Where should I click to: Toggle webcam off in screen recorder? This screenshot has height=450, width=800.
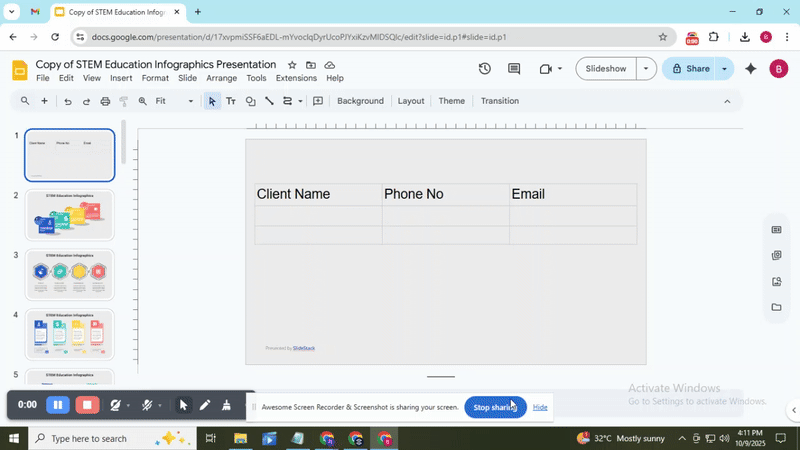tap(116, 405)
